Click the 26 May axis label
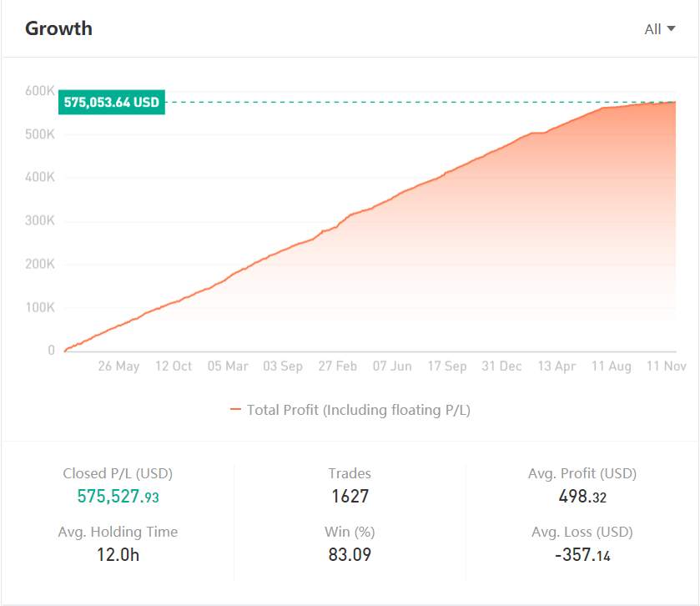This screenshot has width=700, height=606. click(x=118, y=366)
